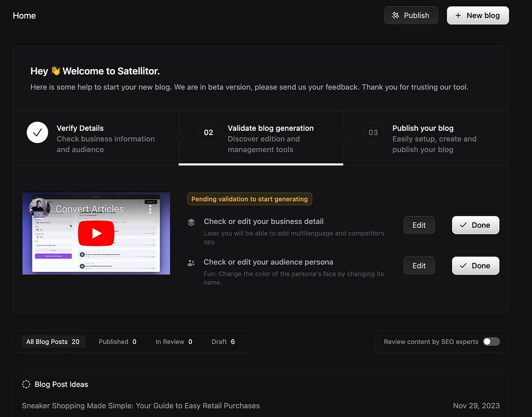
Task: Click the video channel avatar
Action: [39, 207]
